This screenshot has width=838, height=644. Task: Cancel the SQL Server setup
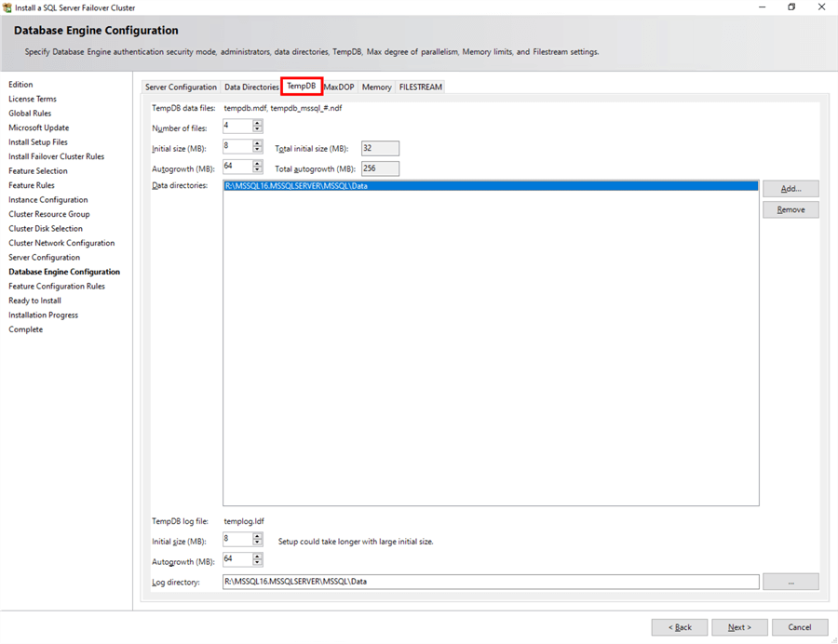tap(800, 627)
